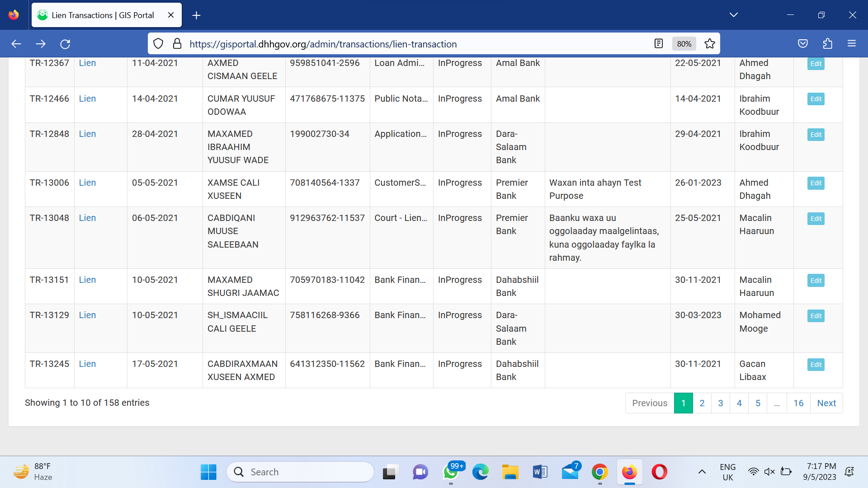Show hidden system tray icons

702,472
